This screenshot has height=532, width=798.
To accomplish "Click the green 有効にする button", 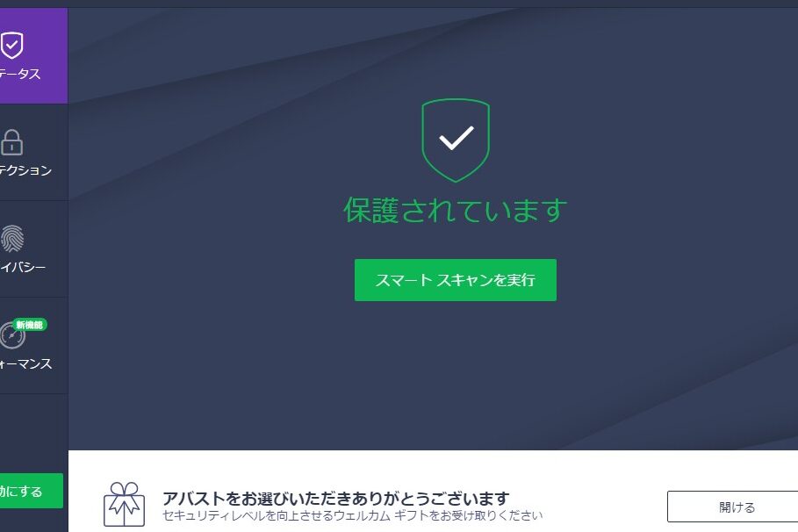I will 32,491.
